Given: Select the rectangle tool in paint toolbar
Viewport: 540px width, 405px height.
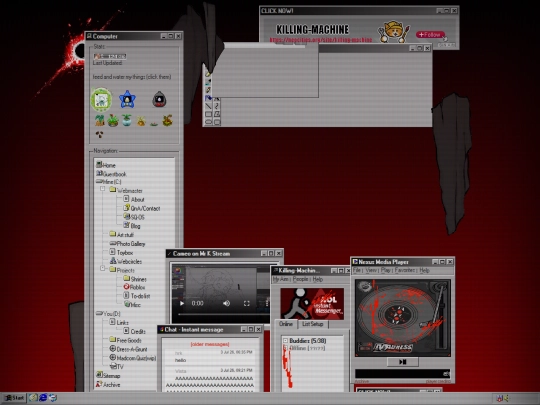Looking at the screenshot, I should click(208, 114).
